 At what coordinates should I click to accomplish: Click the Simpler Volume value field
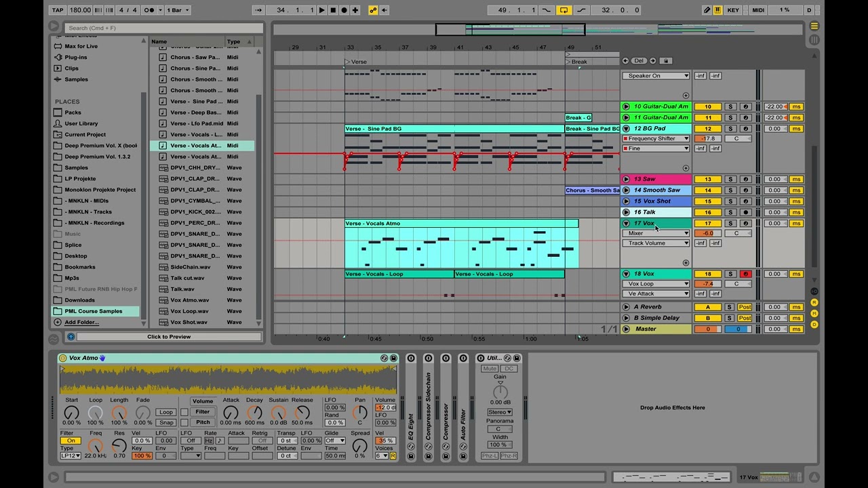385,408
